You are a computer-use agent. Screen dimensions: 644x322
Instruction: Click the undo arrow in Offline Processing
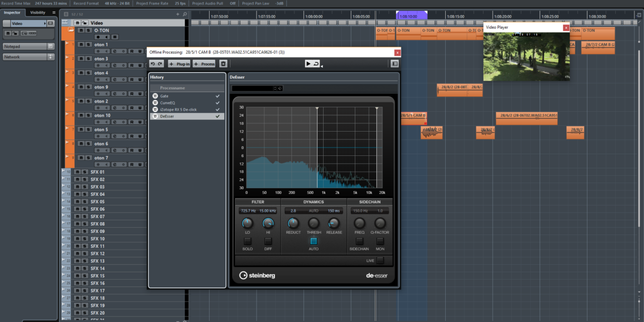click(x=153, y=64)
